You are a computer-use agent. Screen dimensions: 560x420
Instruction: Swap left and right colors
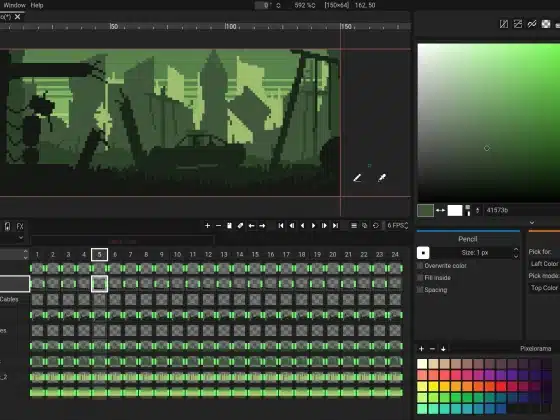pos(440,210)
